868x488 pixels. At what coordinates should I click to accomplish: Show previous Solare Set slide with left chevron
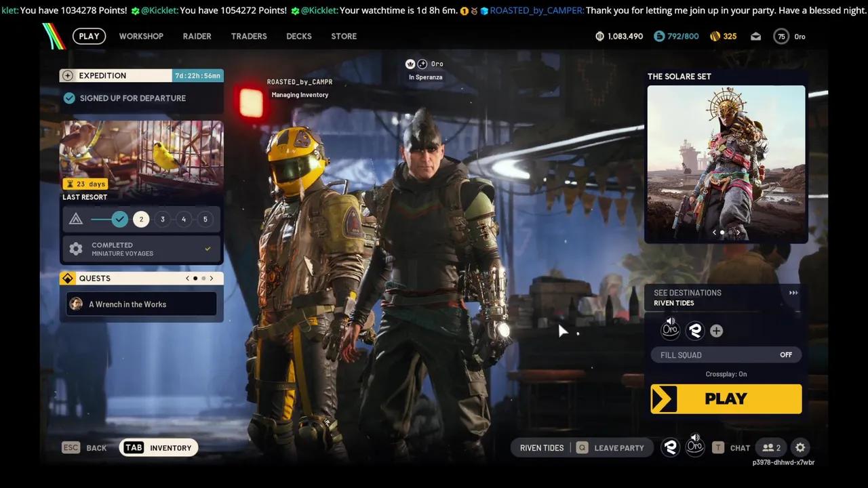(713, 232)
